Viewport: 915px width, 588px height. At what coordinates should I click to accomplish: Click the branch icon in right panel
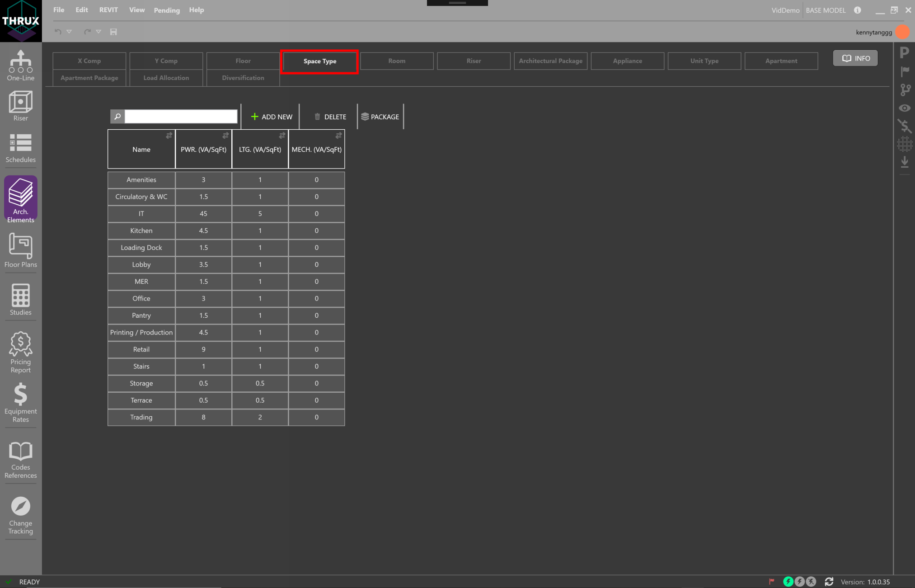tap(905, 89)
